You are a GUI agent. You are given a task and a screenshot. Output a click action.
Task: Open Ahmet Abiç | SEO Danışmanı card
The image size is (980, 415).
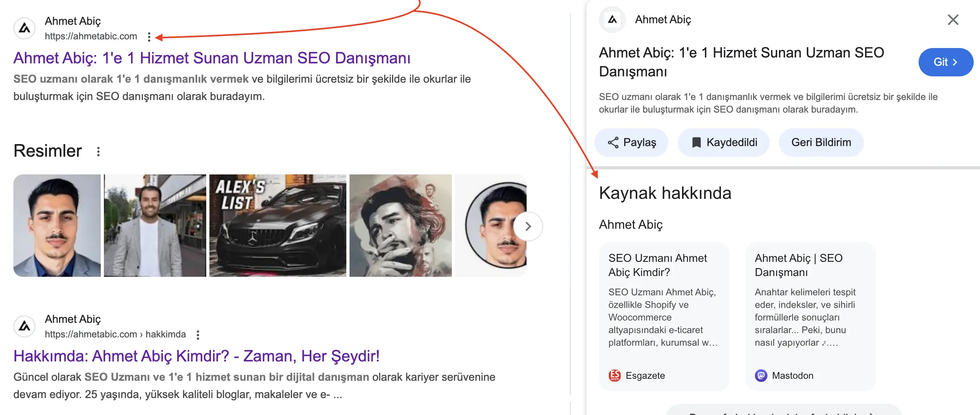click(811, 317)
